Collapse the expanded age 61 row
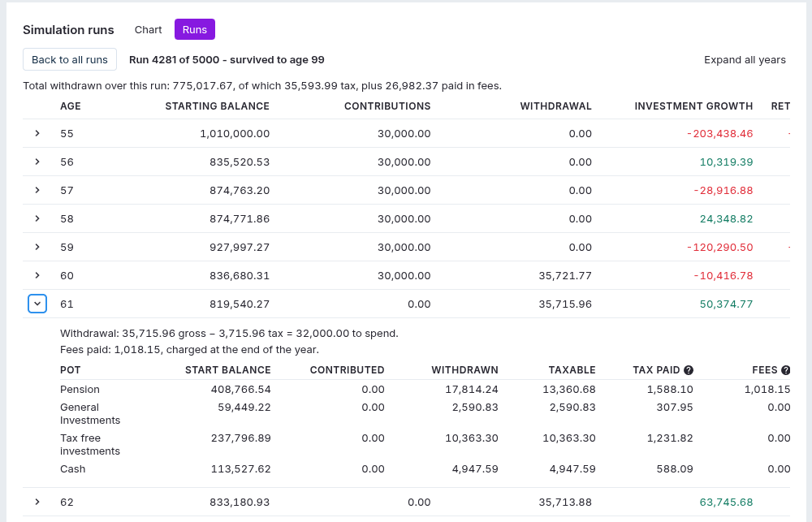This screenshot has width=812, height=522. coord(37,304)
